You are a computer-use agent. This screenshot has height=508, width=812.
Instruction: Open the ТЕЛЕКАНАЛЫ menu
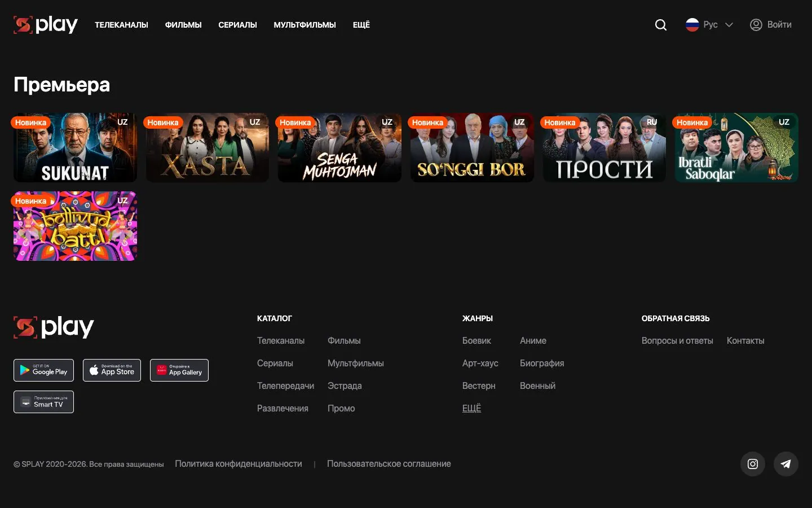click(121, 25)
